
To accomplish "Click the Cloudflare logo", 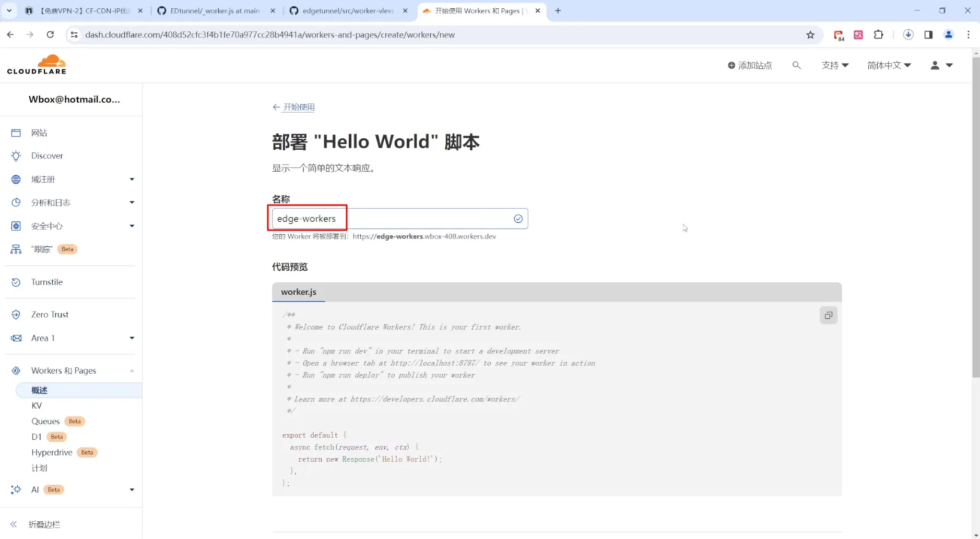I will coord(37,65).
